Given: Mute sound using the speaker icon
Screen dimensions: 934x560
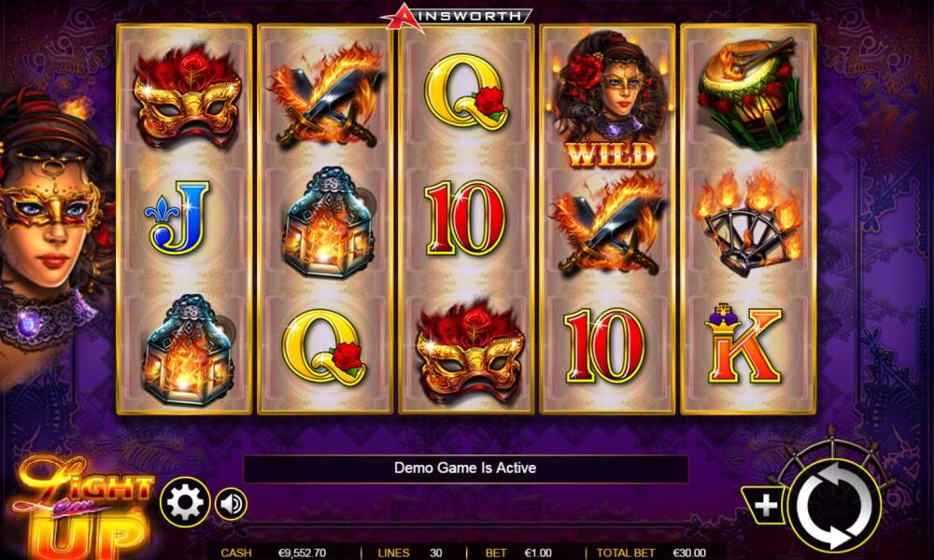Looking at the screenshot, I should (x=231, y=504).
